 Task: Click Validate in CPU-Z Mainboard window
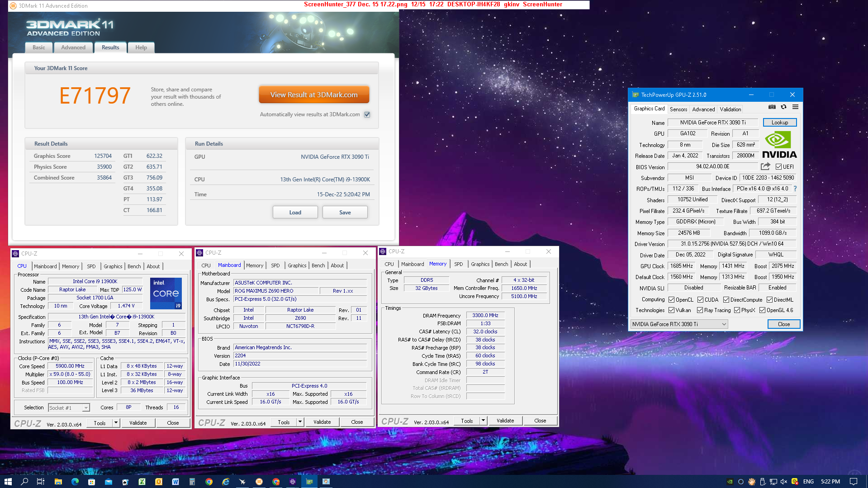[x=322, y=422]
